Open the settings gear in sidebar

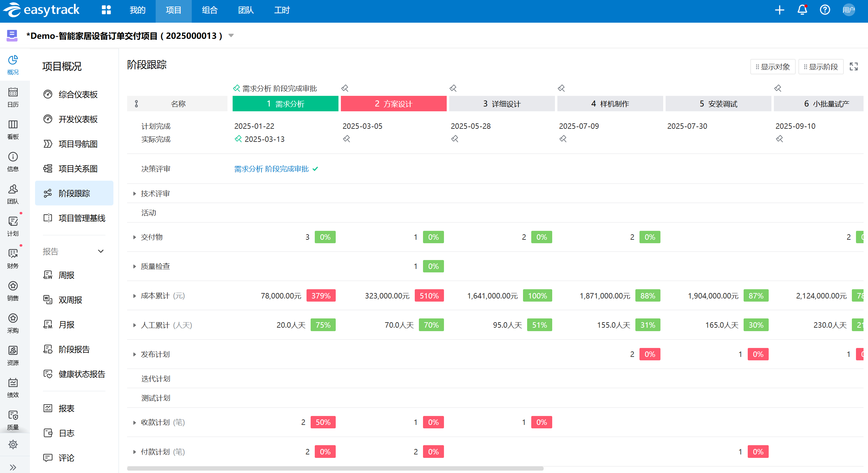tap(13, 444)
